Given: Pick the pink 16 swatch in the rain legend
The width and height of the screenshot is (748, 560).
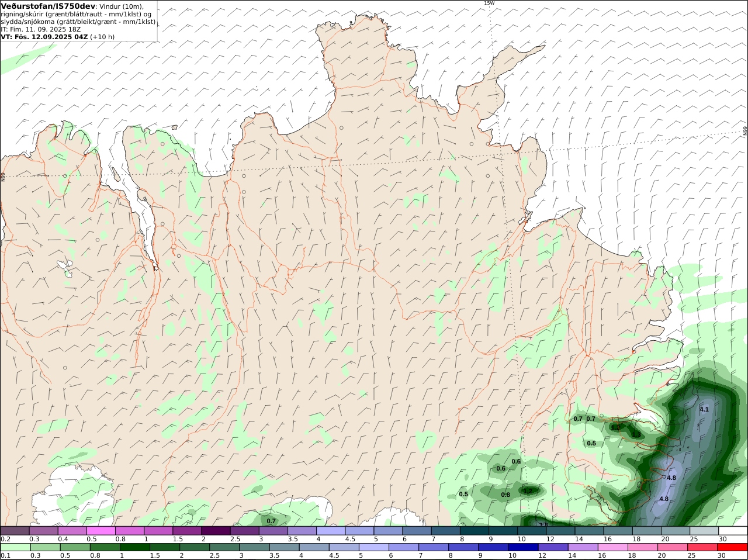Looking at the screenshot, I should pyautogui.click(x=612, y=547).
